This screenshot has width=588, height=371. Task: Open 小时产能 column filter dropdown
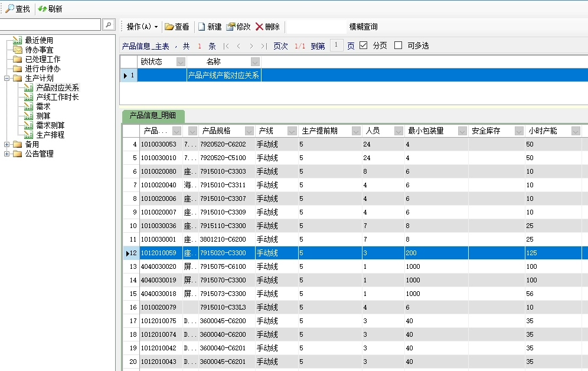coord(576,131)
